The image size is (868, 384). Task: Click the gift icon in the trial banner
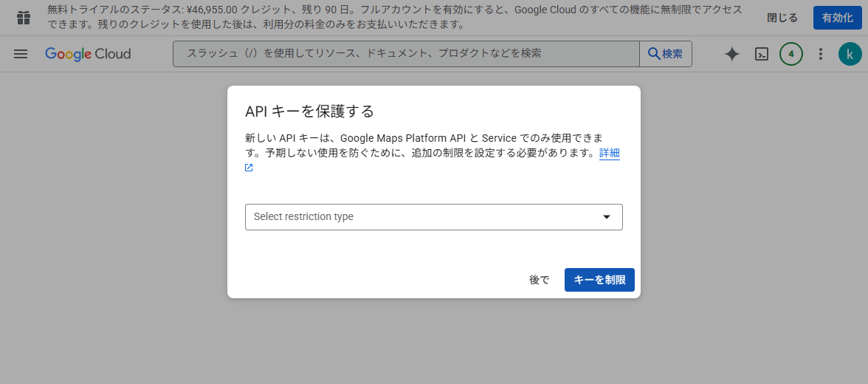pos(24,18)
